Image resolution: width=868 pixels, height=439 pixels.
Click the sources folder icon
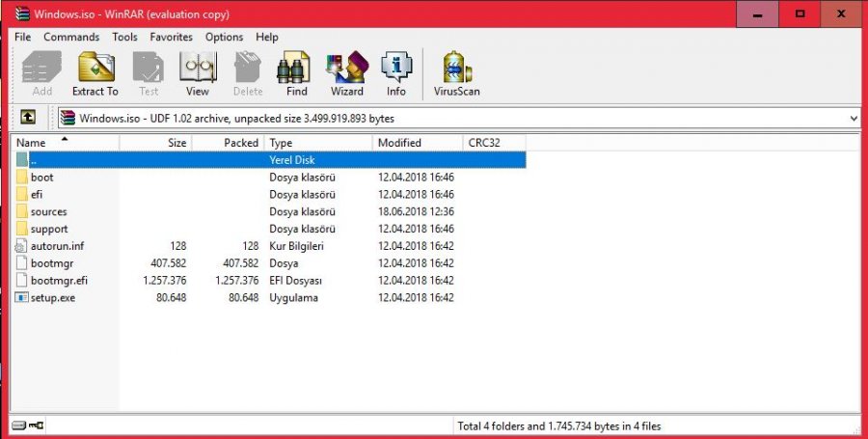coord(21,211)
